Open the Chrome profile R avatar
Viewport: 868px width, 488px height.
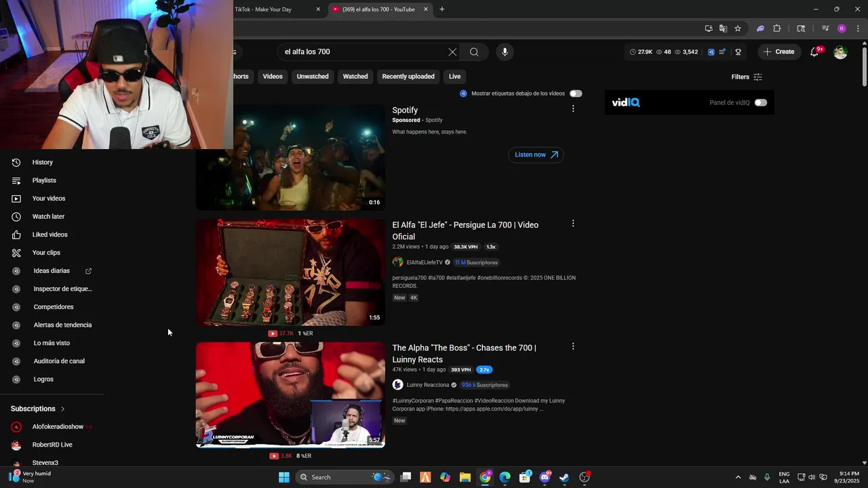(842, 28)
